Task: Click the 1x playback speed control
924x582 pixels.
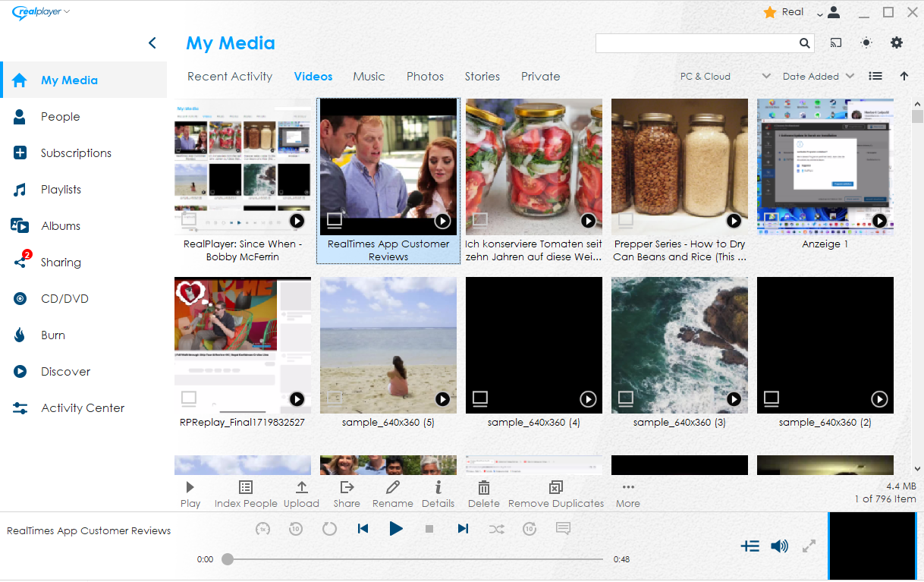Action: click(x=262, y=529)
